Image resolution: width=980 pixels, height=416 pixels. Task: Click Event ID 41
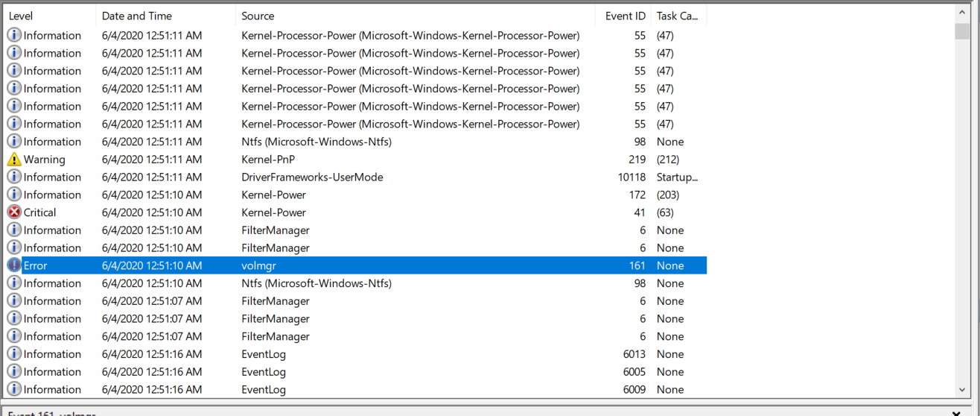tap(640, 212)
